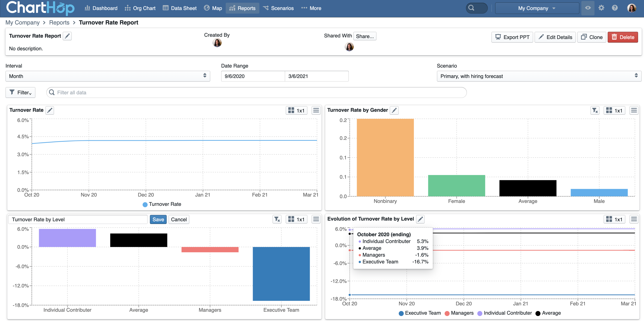This screenshot has width=644, height=321.
Task: Click the pencil icon beside Turnover Rate Report title
Action: click(x=67, y=36)
